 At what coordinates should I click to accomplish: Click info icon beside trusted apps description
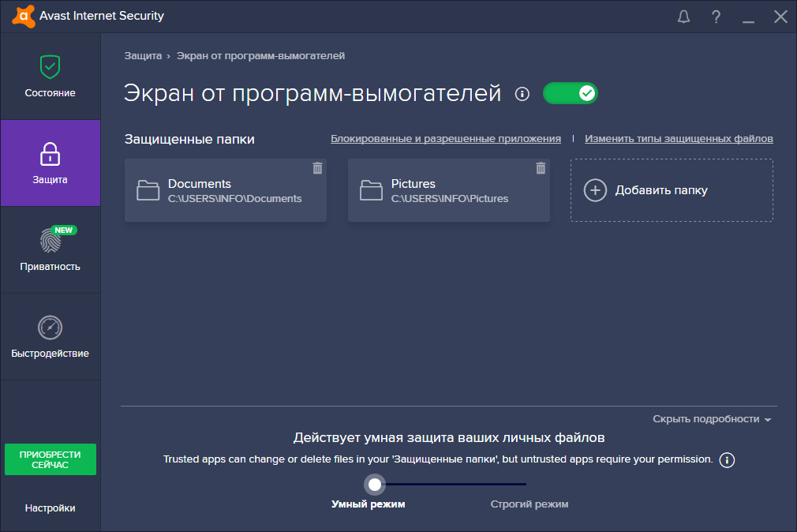(x=727, y=460)
